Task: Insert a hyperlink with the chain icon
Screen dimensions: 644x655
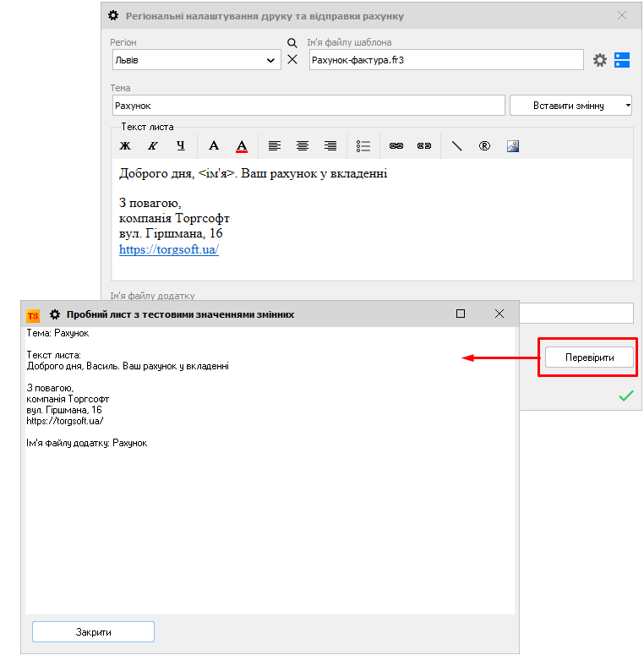Action: tap(396, 145)
